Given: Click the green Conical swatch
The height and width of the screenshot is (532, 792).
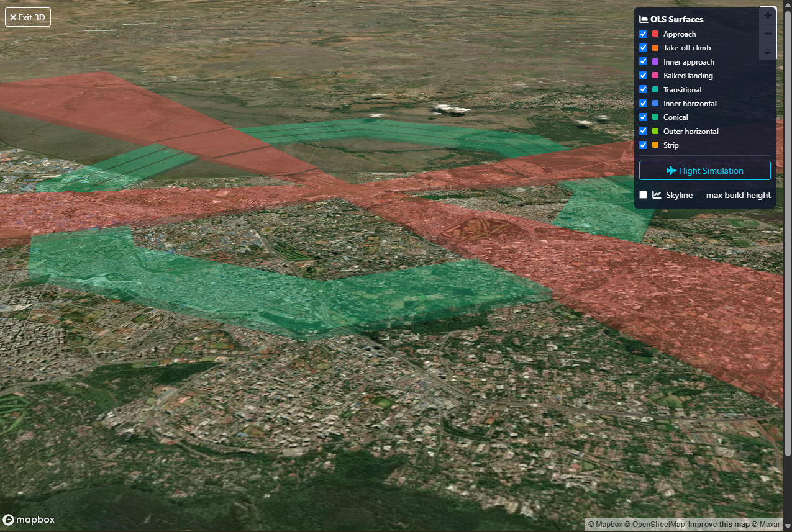Looking at the screenshot, I should click(655, 117).
